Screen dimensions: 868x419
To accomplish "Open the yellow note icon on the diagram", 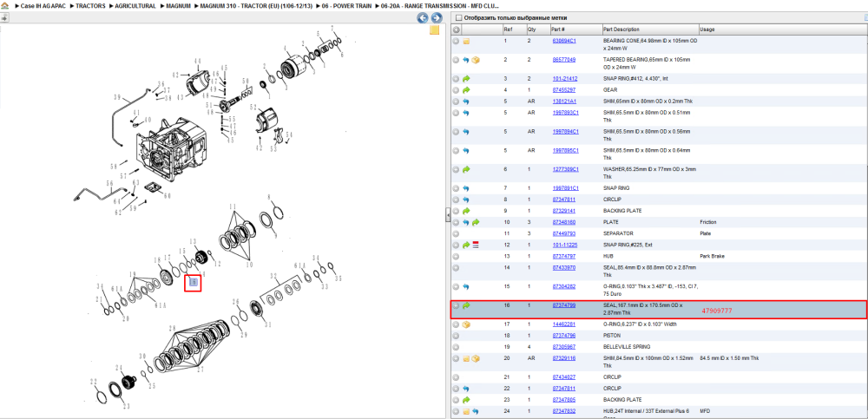I will coord(435,29).
